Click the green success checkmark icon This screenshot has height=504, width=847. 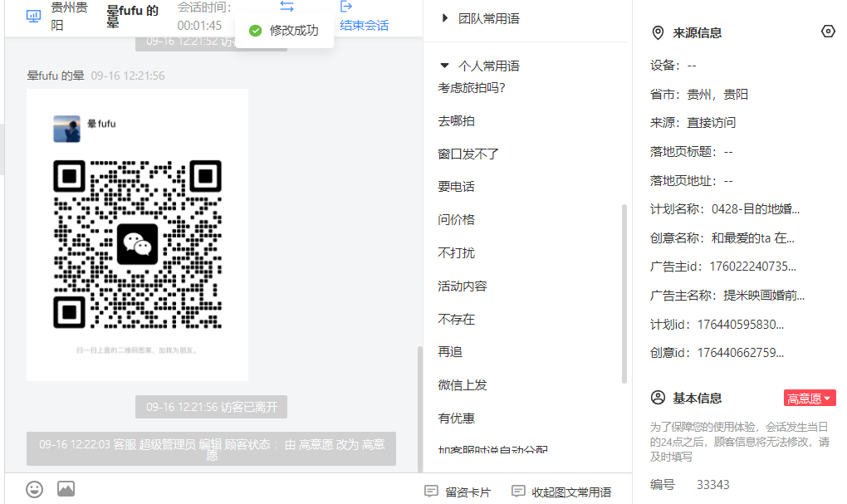tap(256, 31)
